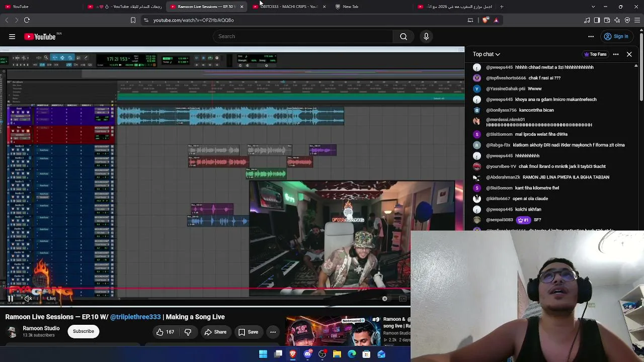Click the video progress bar
Image resolution: width=644 pixels, height=362 pixels.
click(205, 289)
